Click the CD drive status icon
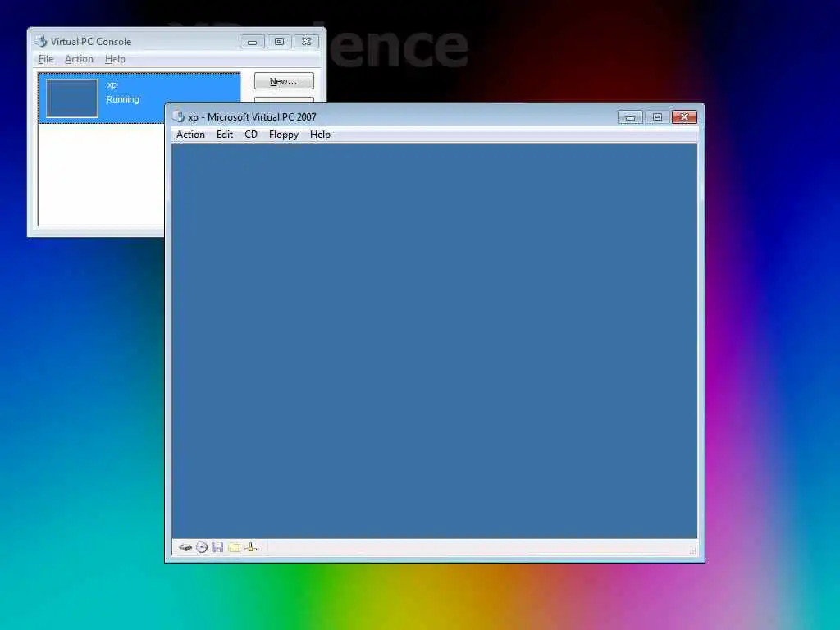This screenshot has width=840, height=630. [x=202, y=547]
